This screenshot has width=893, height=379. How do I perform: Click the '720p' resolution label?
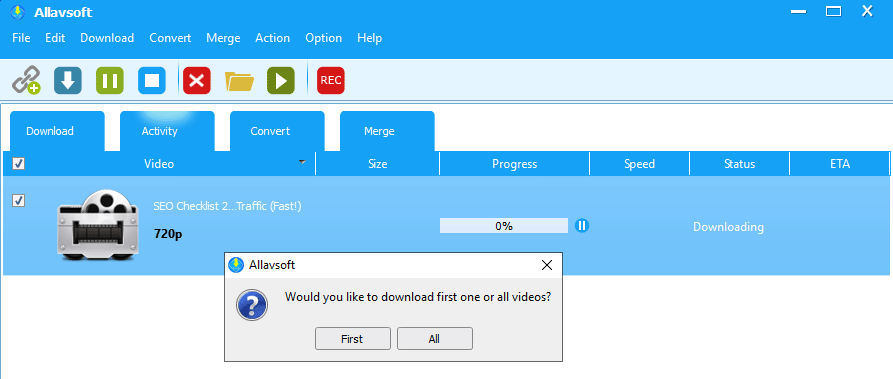coord(169,234)
